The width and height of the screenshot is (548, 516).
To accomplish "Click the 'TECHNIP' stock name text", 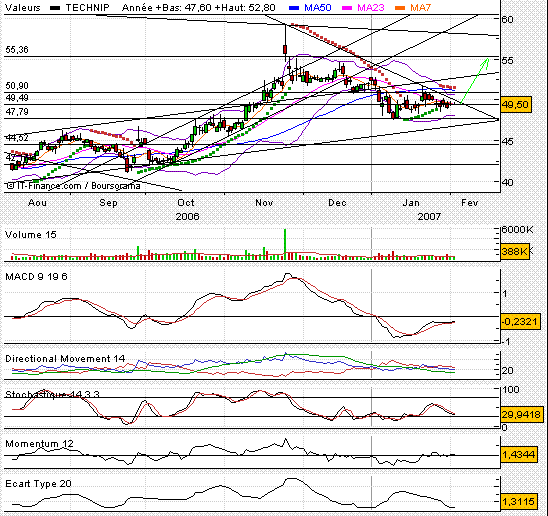I will 87,8.
